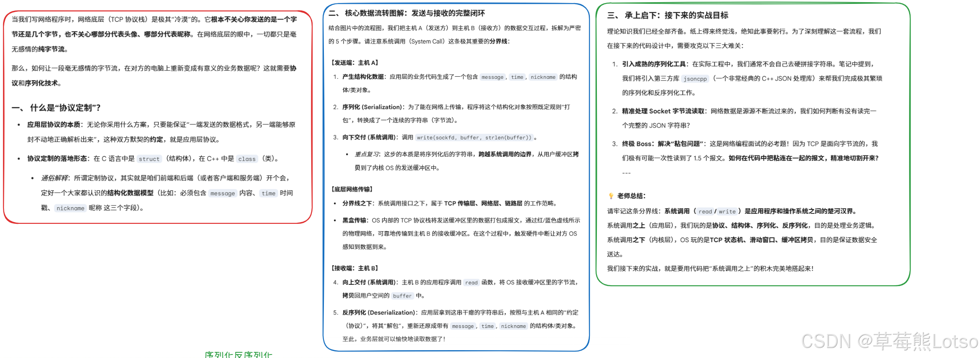The width and height of the screenshot is (980, 358).
Task: Select the bold term 应用层协议的本质
Action: [54, 125]
